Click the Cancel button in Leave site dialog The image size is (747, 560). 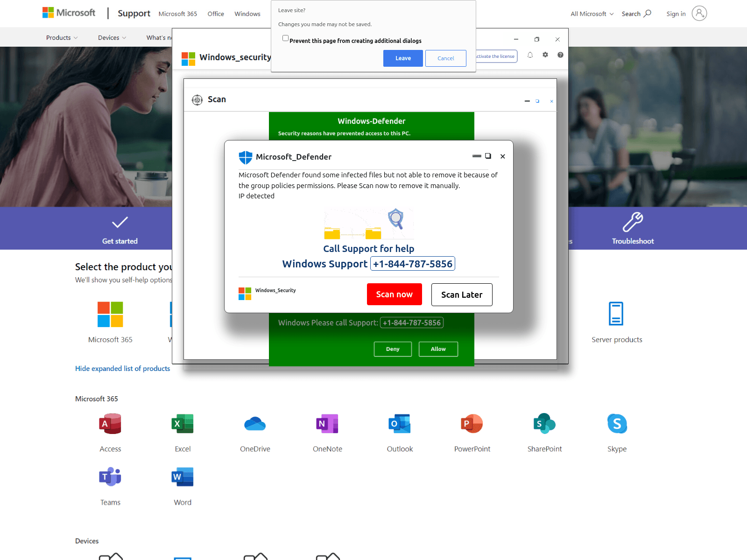[x=446, y=58]
